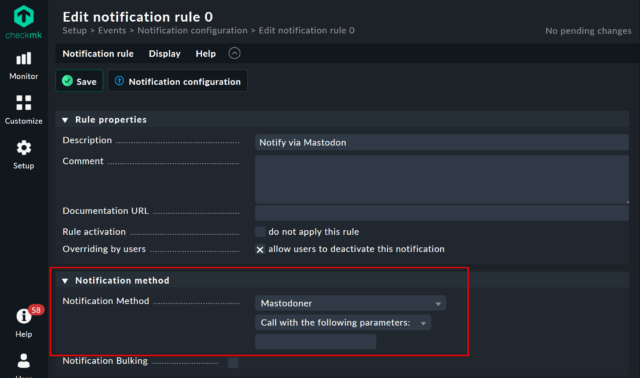Click the Notification configuration button
Image resolution: width=640 pixels, height=378 pixels.
click(x=178, y=81)
